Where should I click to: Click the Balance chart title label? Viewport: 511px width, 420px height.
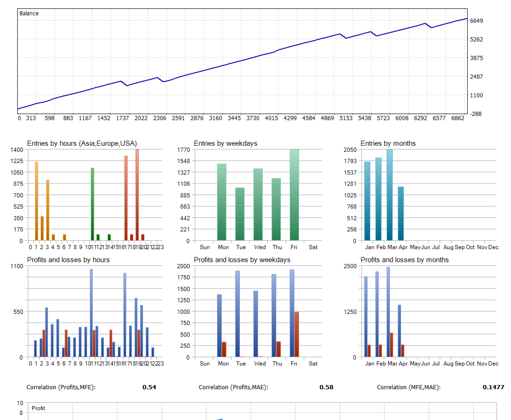(29, 14)
